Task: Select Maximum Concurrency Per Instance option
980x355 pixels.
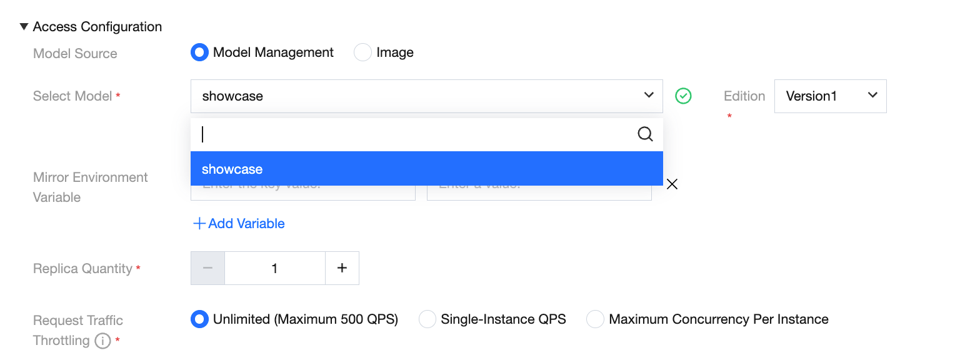Action: click(x=595, y=319)
